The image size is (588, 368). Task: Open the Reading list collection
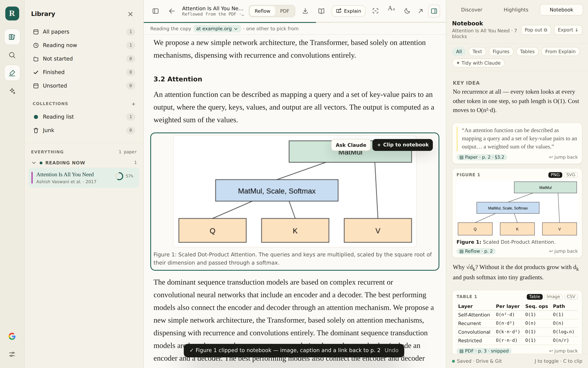[84, 117]
